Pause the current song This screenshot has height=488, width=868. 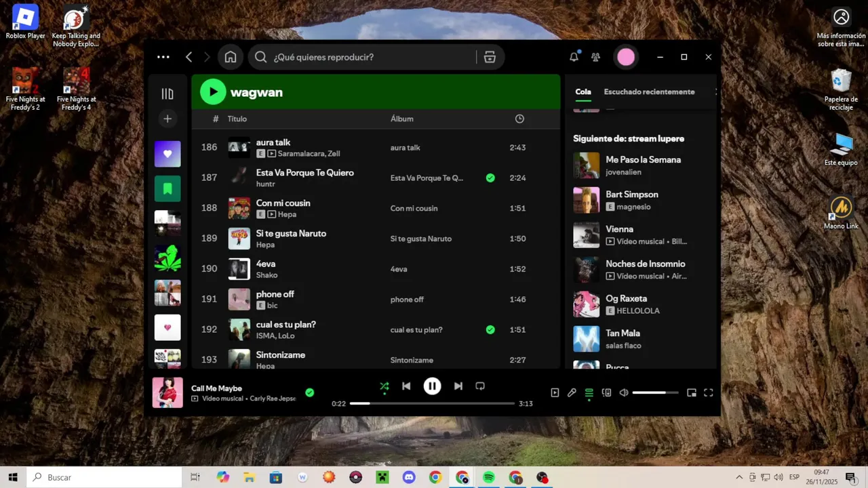coord(432,386)
